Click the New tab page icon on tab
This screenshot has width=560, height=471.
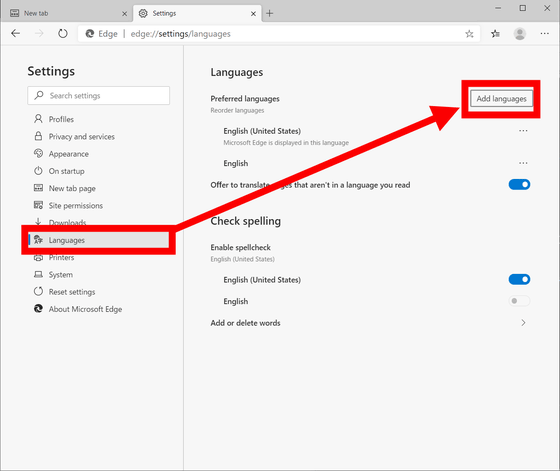tap(15, 14)
